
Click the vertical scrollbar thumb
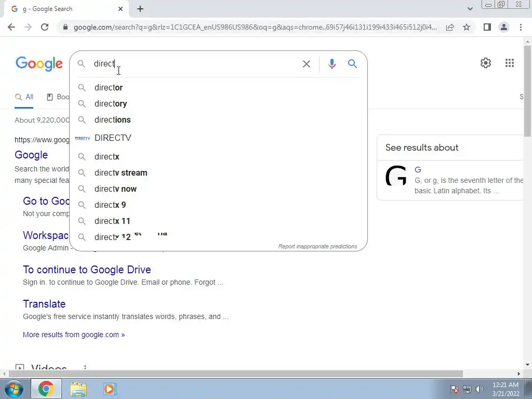pos(527,91)
